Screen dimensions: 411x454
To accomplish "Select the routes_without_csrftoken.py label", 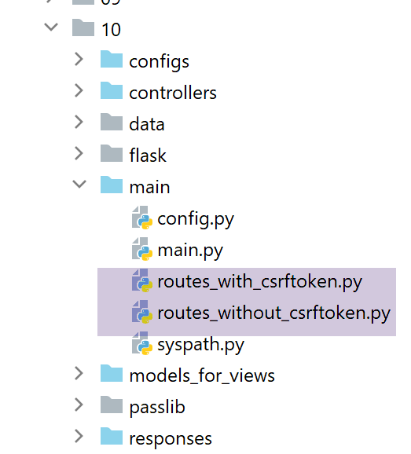I will [x=274, y=314].
